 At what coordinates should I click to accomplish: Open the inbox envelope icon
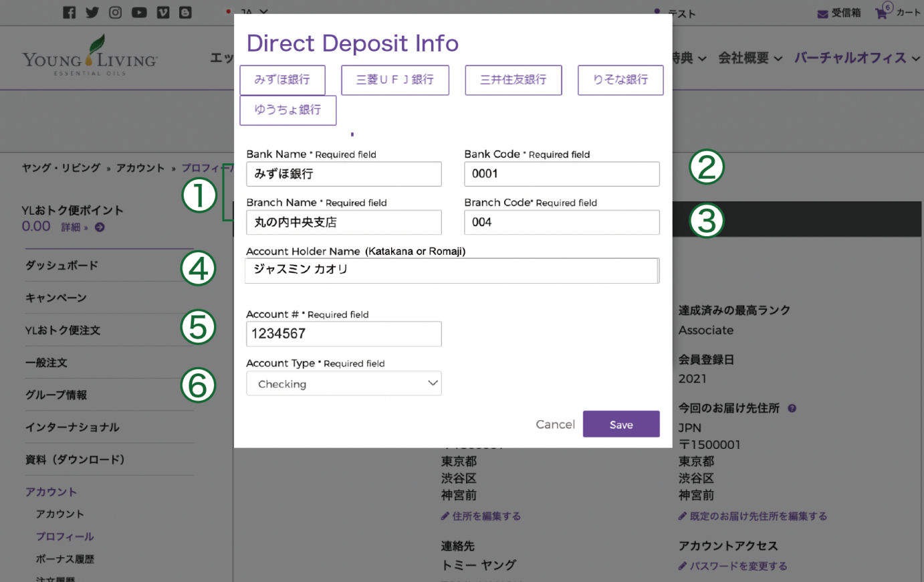822,14
